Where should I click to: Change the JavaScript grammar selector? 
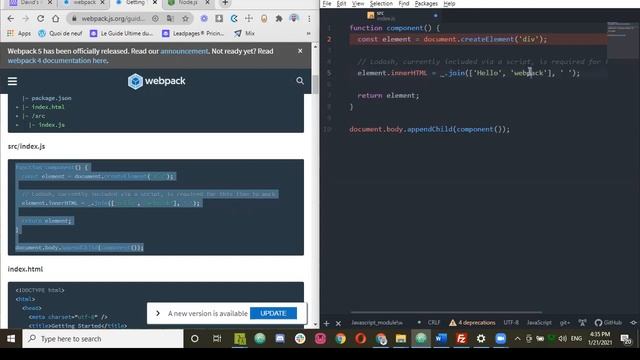click(x=539, y=322)
